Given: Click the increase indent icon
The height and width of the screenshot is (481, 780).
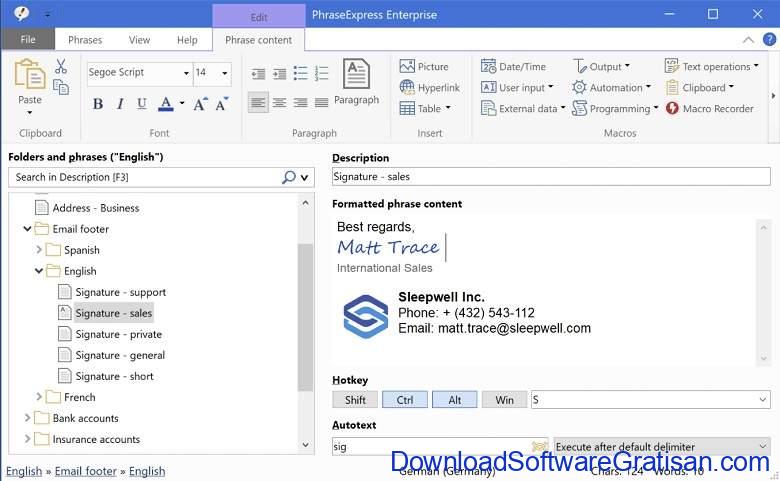Looking at the screenshot, I should tap(280, 74).
